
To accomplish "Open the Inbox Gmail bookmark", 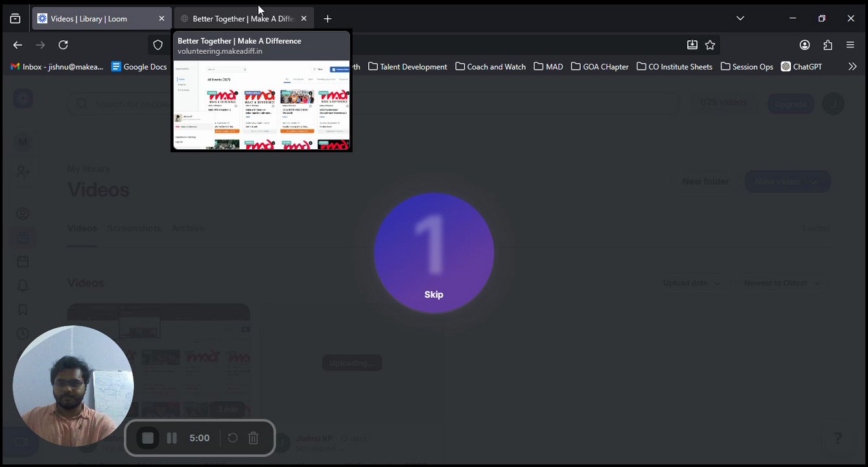I will 57,66.
